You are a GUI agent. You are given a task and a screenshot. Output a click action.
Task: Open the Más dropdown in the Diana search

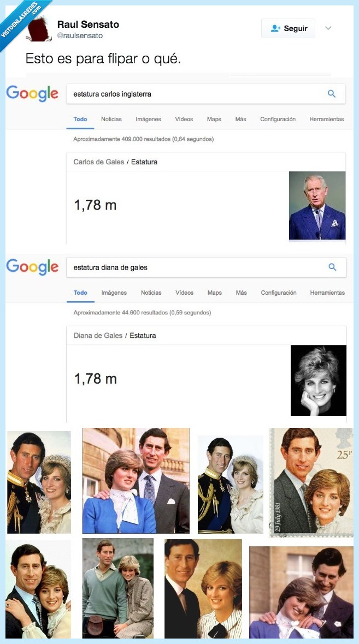241,293
